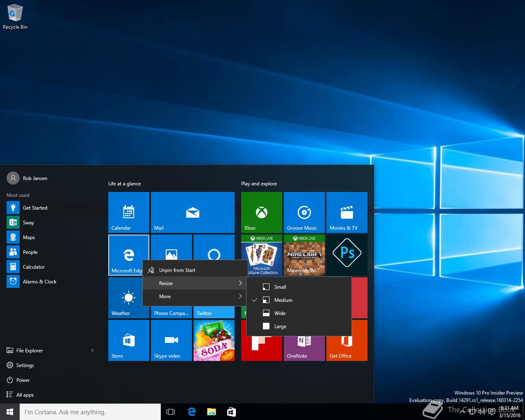Open Task View on taskbar
This screenshot has width=525, height=420.
pos(171,412)
